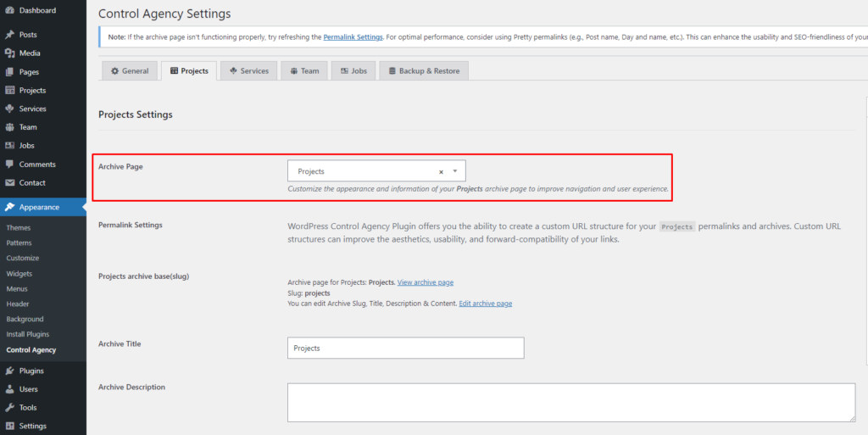The width and height of the screenshot is (868, 435).
Task: Click the Team sidebar menu icon
Action: coord(9,127)
